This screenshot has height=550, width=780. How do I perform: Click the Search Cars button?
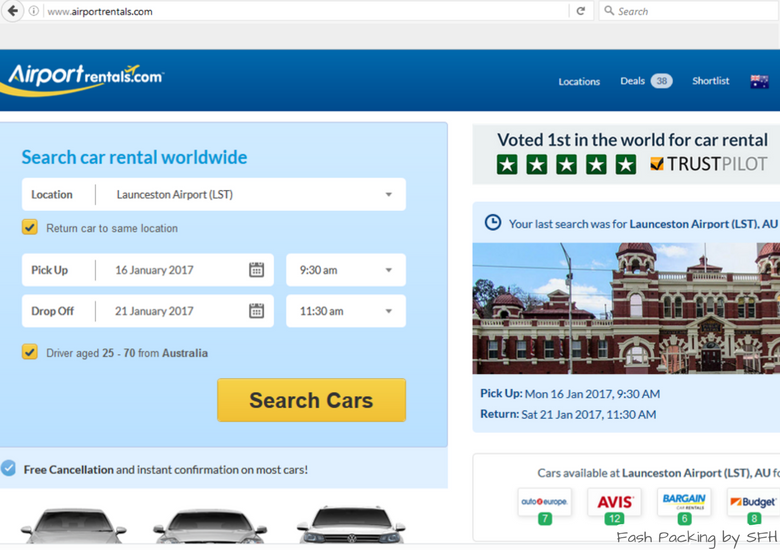311,400
